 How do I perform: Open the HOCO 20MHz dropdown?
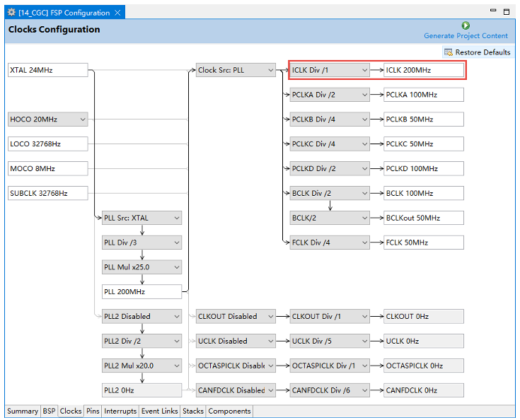[x=48, y=119]
